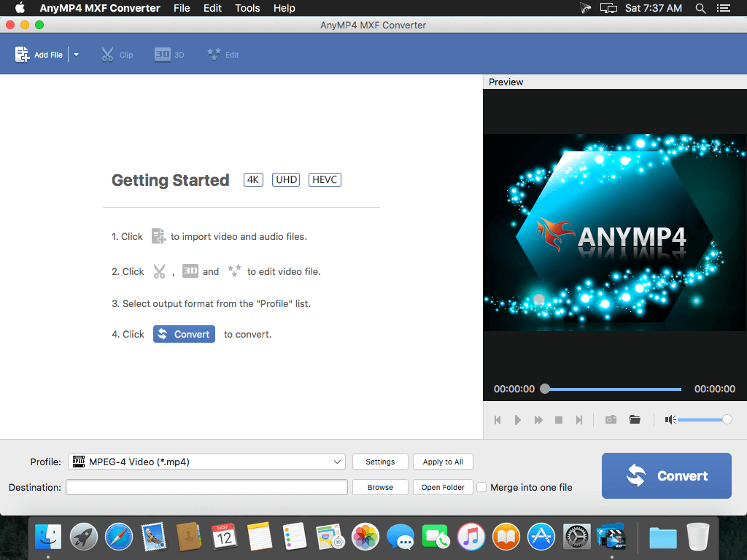Open the 3D settings tool

[x=169, y=55]
